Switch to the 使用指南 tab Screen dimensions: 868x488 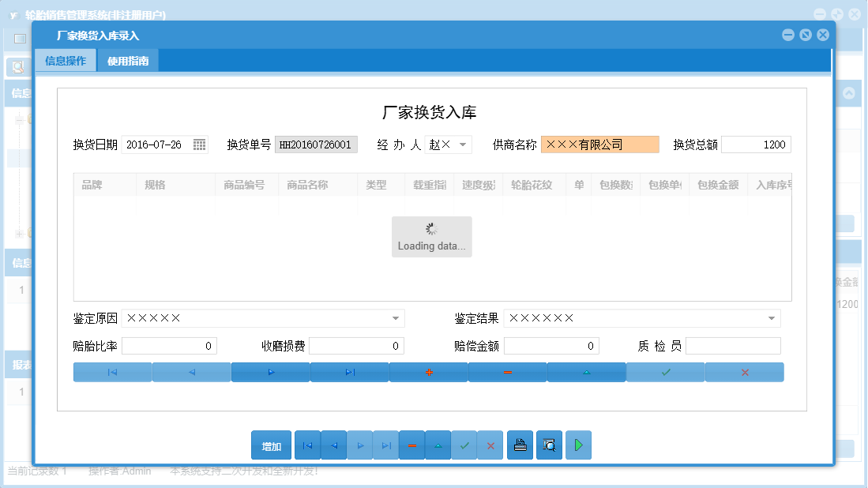pyautogui.click(x=127, y=59)
